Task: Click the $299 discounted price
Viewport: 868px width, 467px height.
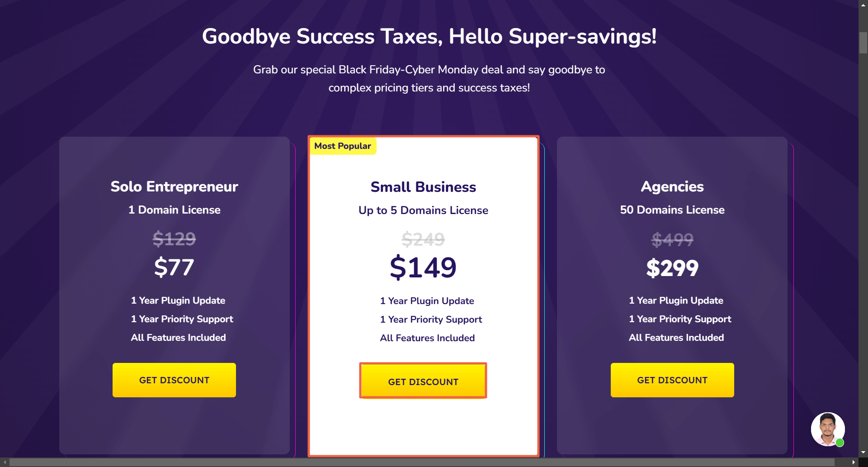Action: 672,268
